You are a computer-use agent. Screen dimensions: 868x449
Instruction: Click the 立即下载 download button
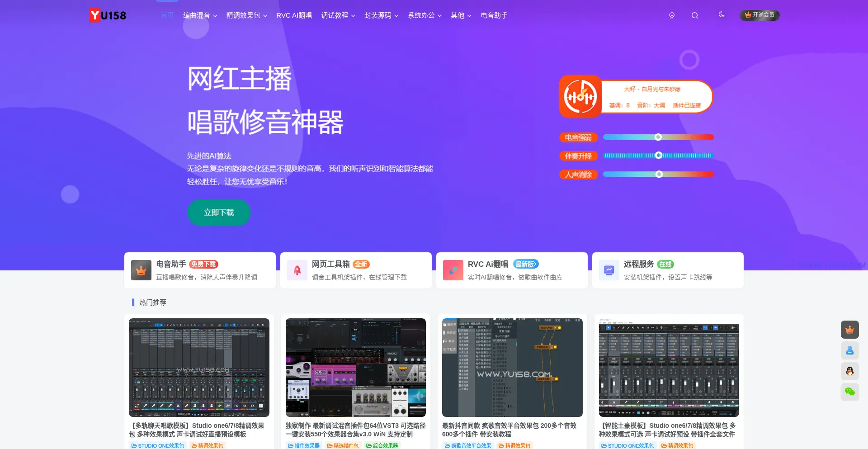point(219,213)
